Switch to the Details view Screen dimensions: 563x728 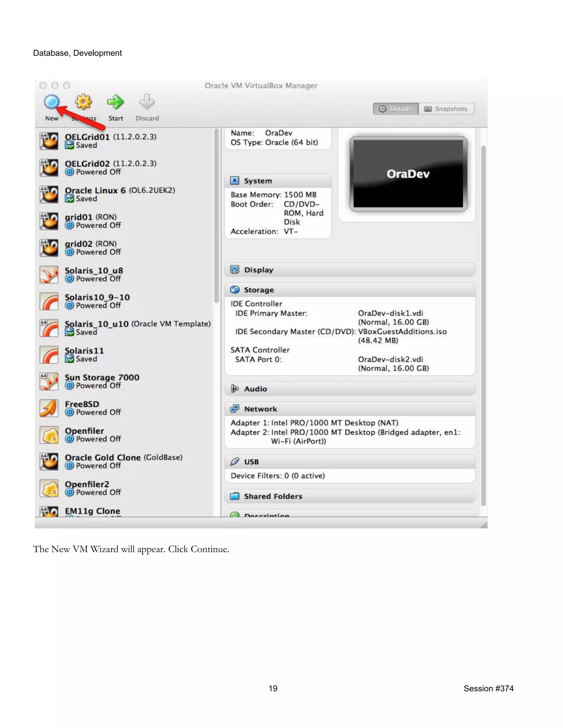tap(396, 109)
